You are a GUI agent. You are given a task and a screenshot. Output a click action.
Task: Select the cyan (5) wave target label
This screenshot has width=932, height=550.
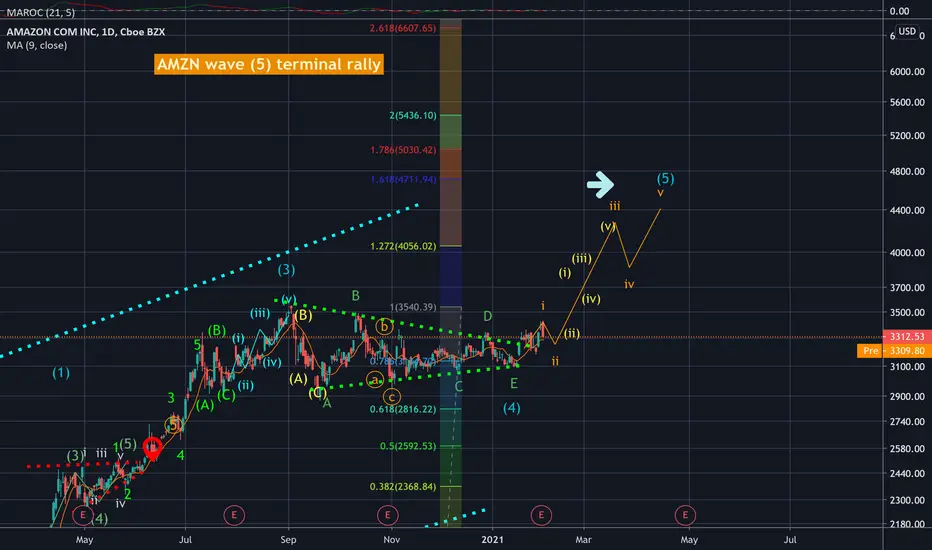point(665,178)
